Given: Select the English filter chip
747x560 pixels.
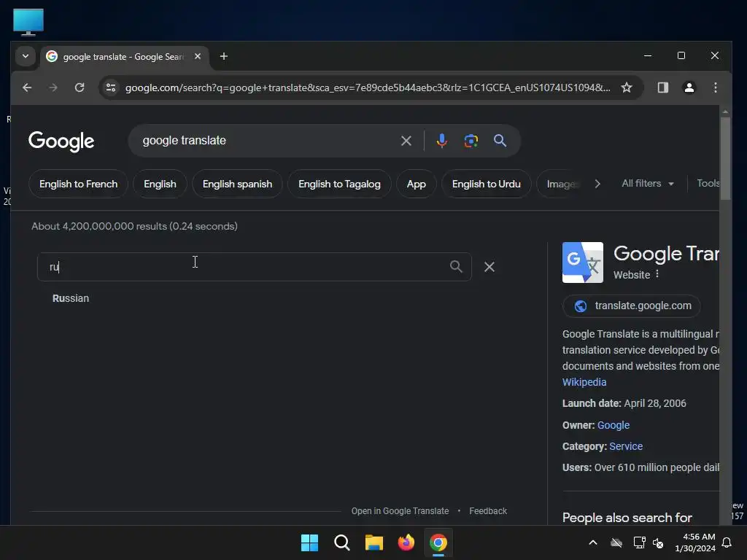Looking at the screenshot, I should pyautogui.click(x=160, y=184).
